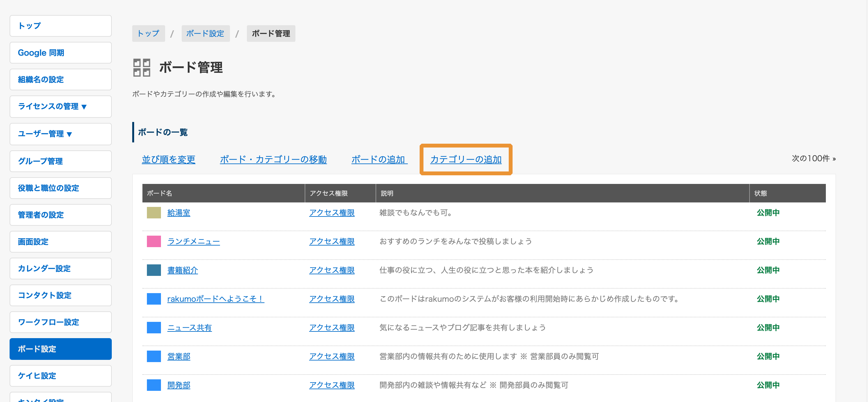Open 管理者の設定 in the sidebar

pyautogui.click(x=61, y=215)
